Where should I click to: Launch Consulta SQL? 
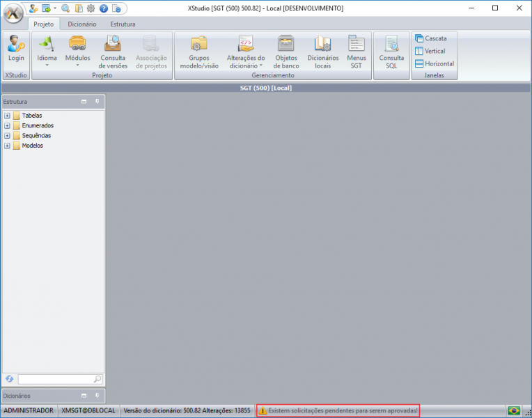click(391, 50)
